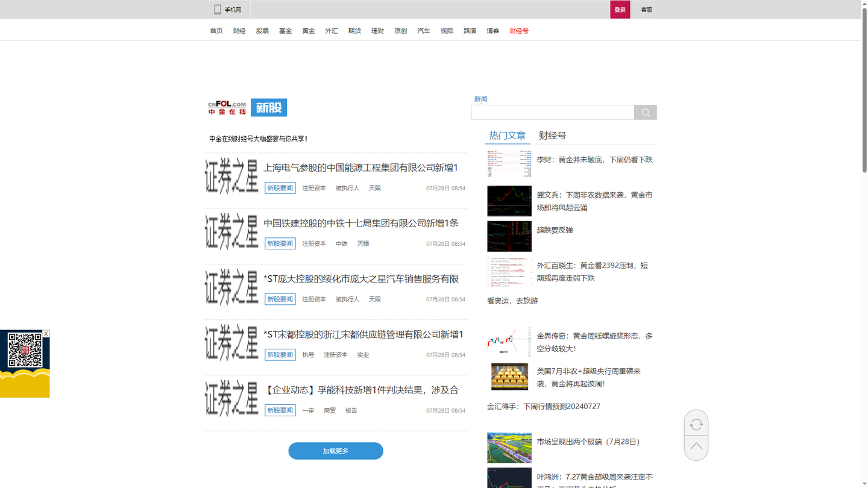Click 证券之星 thumbnail beside 上海电气 article
Viewport: 868px width, 488px height.
click(x=231, y=176)
